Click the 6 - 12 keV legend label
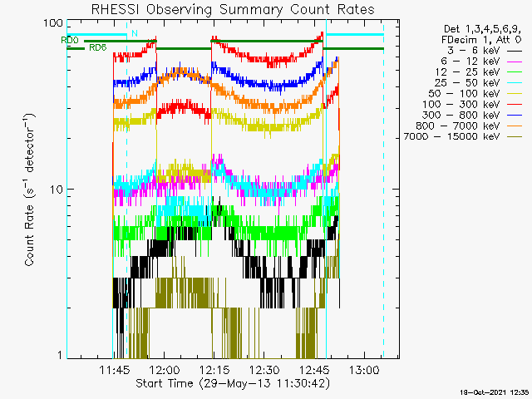The image size is (532, 399). tap(470, 62)
